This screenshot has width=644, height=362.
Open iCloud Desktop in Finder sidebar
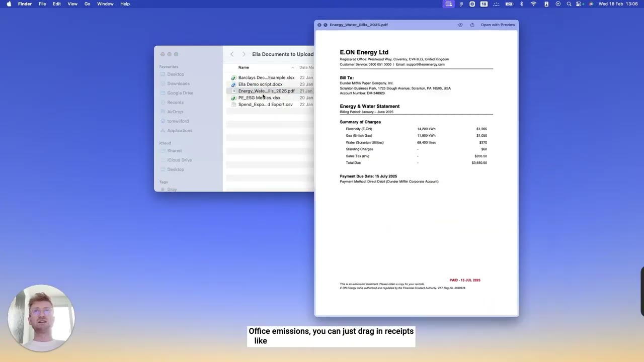point(176,169)
